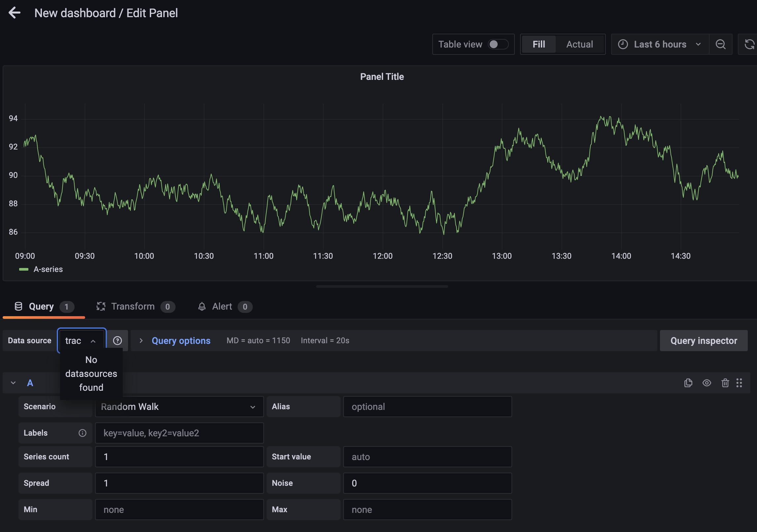Screen dimensions: 757x532
Task: Switch the view from Fill to Actual
Action: [579, 44]
